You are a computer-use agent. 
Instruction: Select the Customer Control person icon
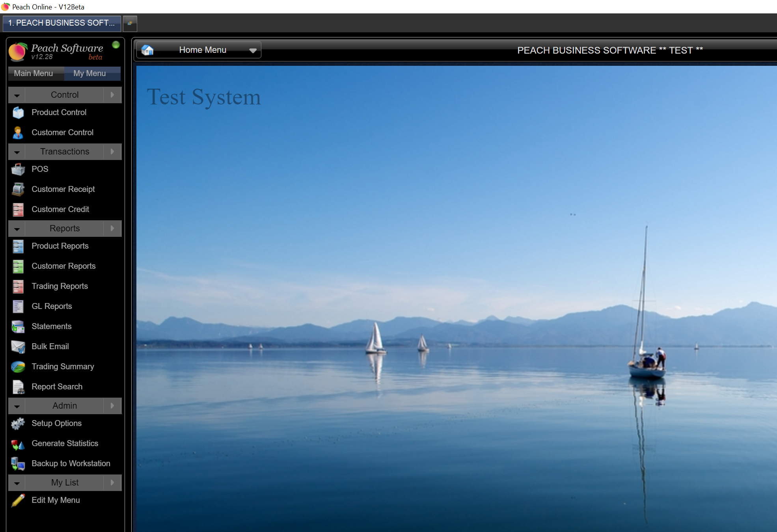pyautogui.click(x=18, y=132)
